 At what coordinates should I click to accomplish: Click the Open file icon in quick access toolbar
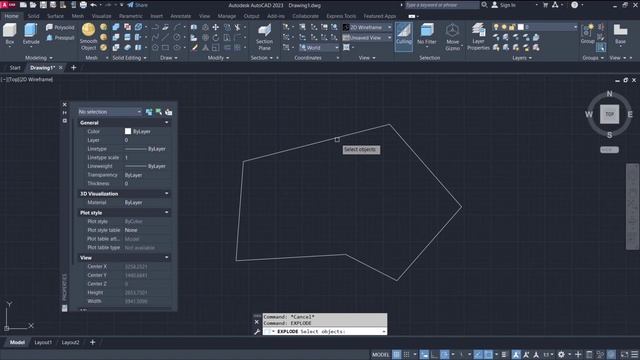pyautogui.click(x=33, y=5)
